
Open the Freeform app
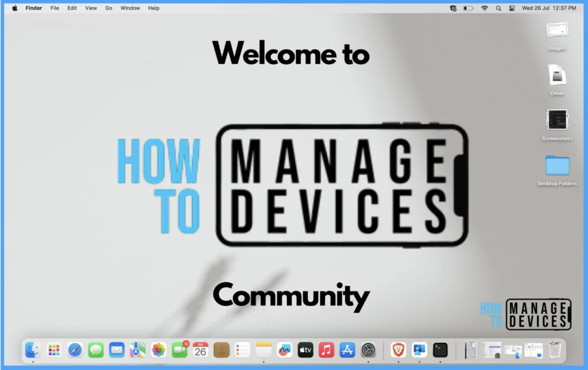pyautogui.click(x=285, y=350)
